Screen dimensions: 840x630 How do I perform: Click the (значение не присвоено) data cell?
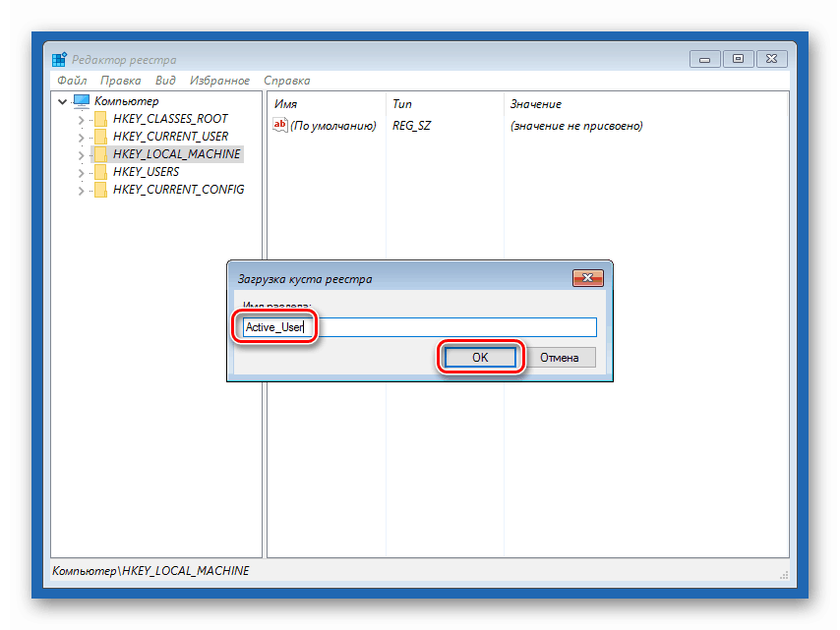click(576, 126)
